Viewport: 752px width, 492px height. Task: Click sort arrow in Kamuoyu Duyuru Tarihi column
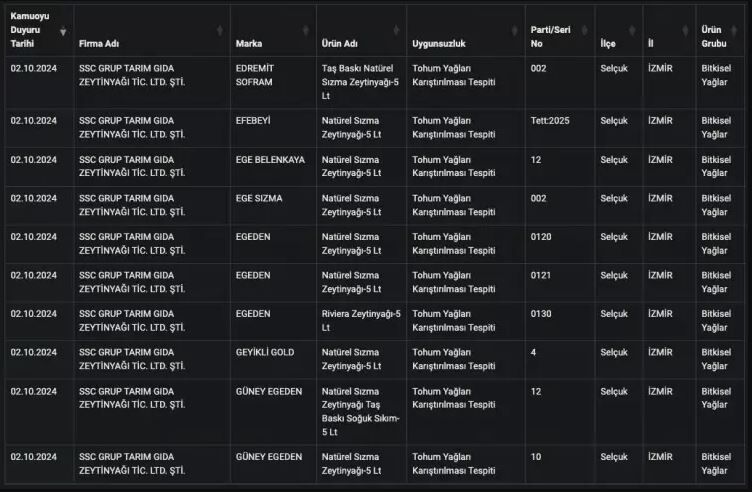[64, 31]
